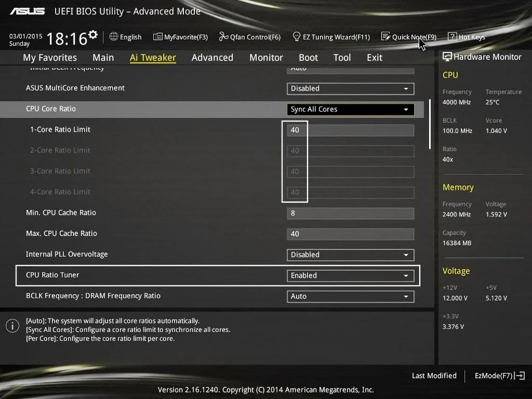Click the settings list scrollbar thumb
The image size is (532, 399).
[x=430, y=124]
